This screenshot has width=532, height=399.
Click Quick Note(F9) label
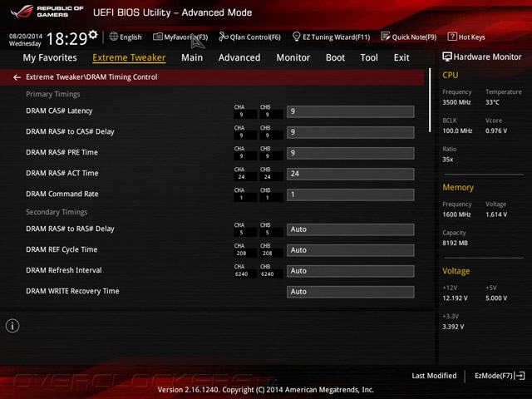point(414,37)
